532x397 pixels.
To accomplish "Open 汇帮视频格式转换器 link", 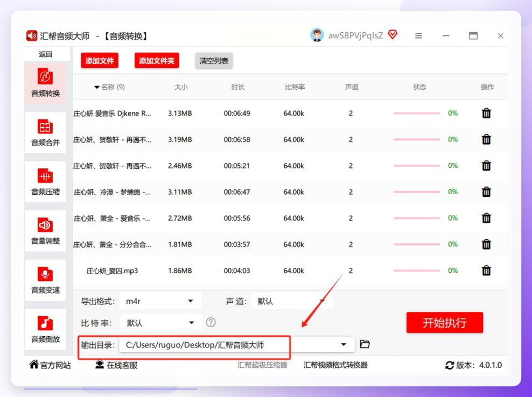I will pos(335,365).
